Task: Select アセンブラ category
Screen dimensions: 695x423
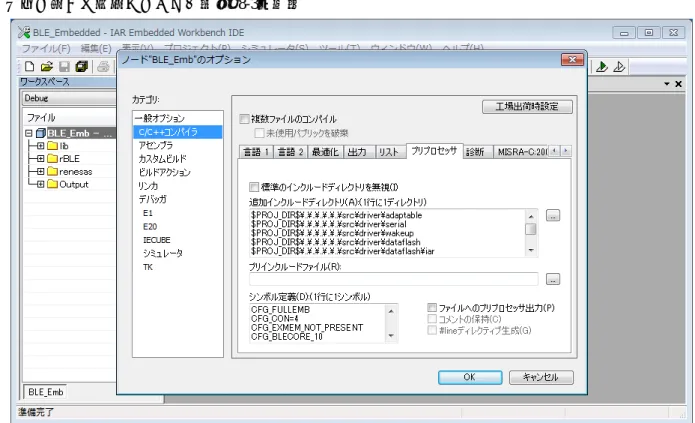Action: (x=156, y=145)
